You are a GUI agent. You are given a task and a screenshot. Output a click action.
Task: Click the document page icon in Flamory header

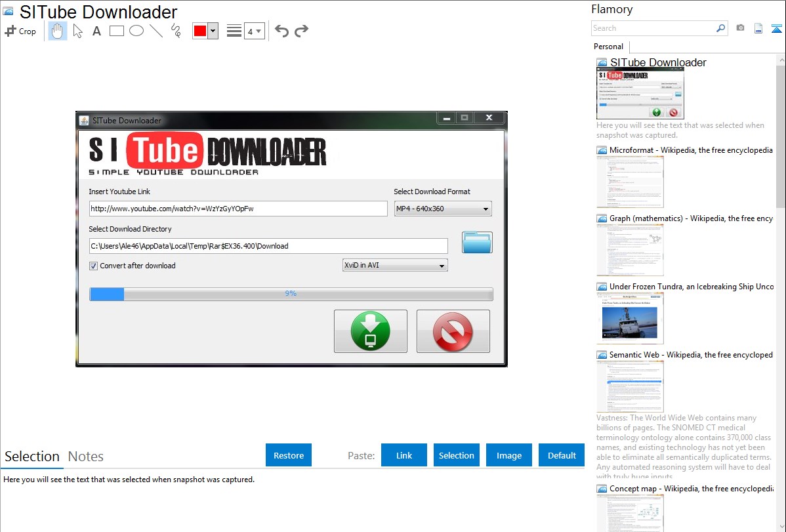pyautogui.click(x=758, y=28)
